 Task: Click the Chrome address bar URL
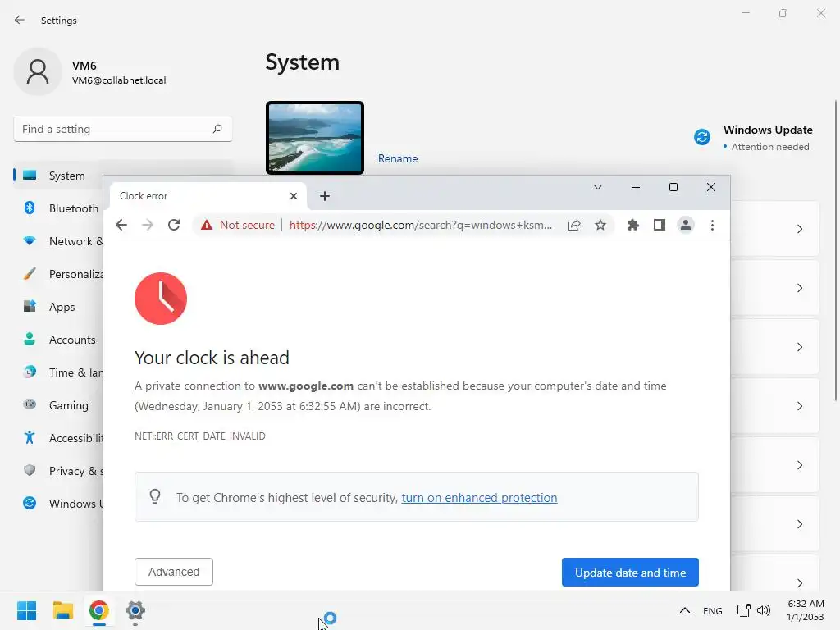421,225
